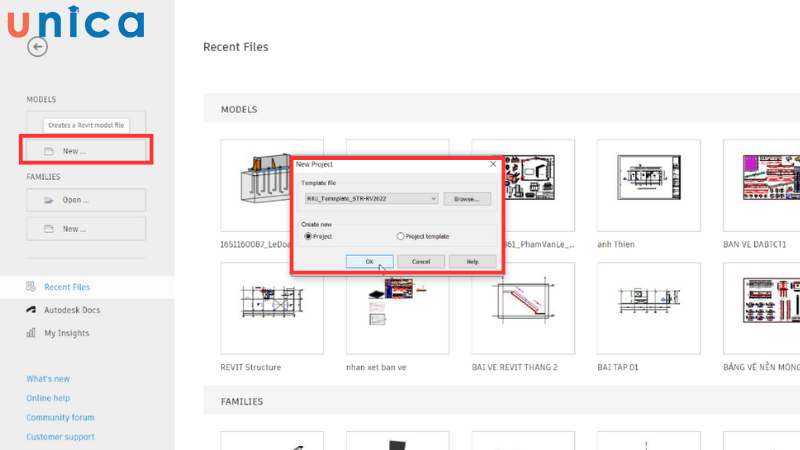The image size is (800, 450).
Task: Click the 'REVIT Structure' file name
Action: pos(251,367)
